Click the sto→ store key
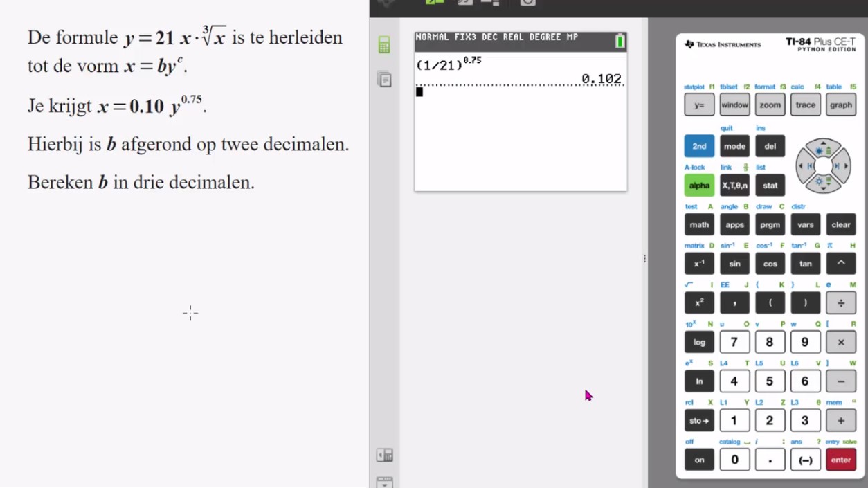 (x=699, y=420)
